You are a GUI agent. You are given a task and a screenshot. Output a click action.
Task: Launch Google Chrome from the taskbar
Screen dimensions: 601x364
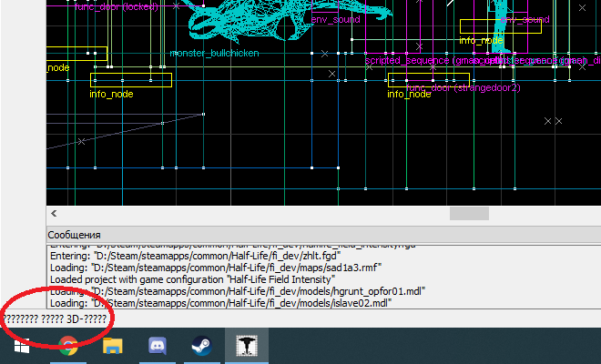[66, 346]
